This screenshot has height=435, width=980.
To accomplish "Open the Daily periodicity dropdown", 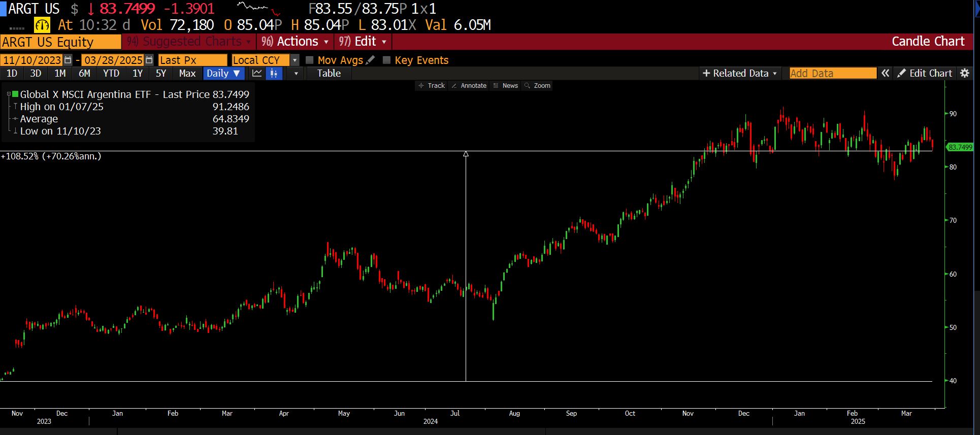I will (223, 73).
